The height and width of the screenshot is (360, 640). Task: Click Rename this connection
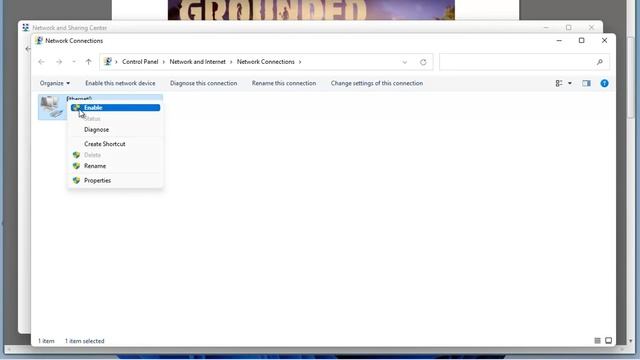coord(284,83)
